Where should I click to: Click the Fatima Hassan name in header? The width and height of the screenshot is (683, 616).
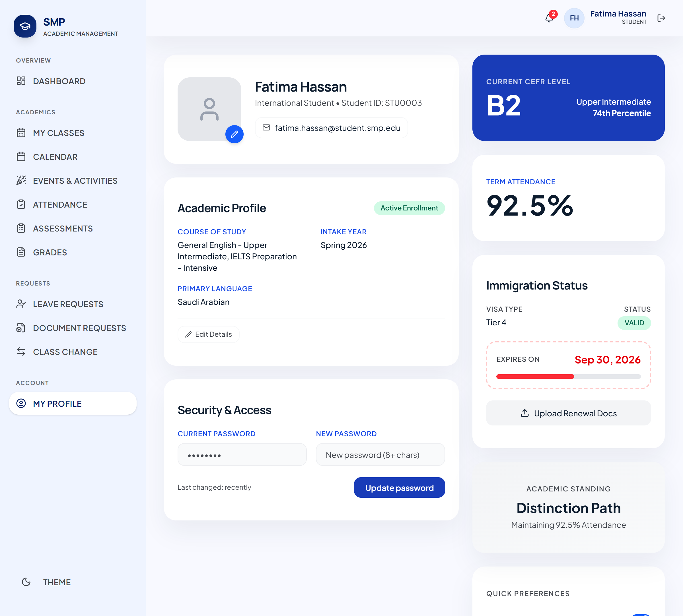[618, 14]
